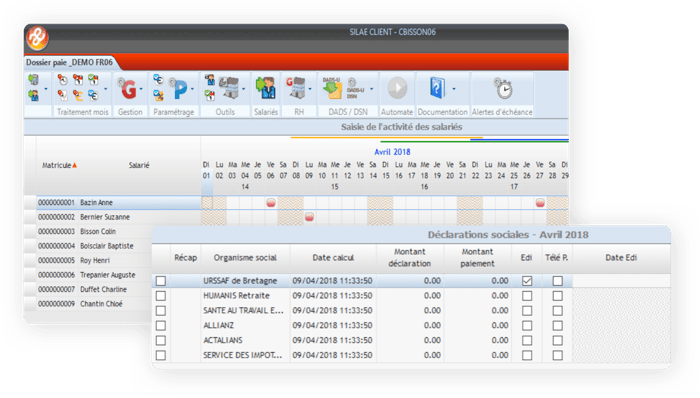
Task: Click bottom-left document icon in Traitement mois
Action: (x=63, y=95)
